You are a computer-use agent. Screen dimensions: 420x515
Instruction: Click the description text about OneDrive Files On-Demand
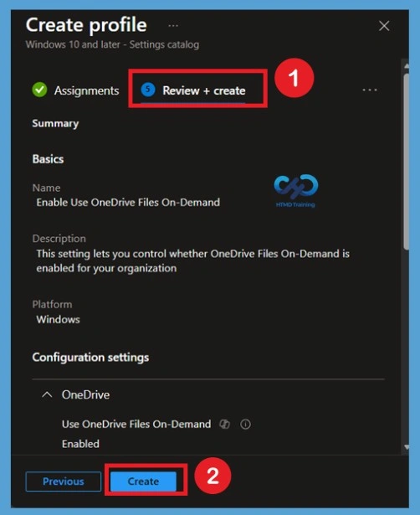[192, 261]
